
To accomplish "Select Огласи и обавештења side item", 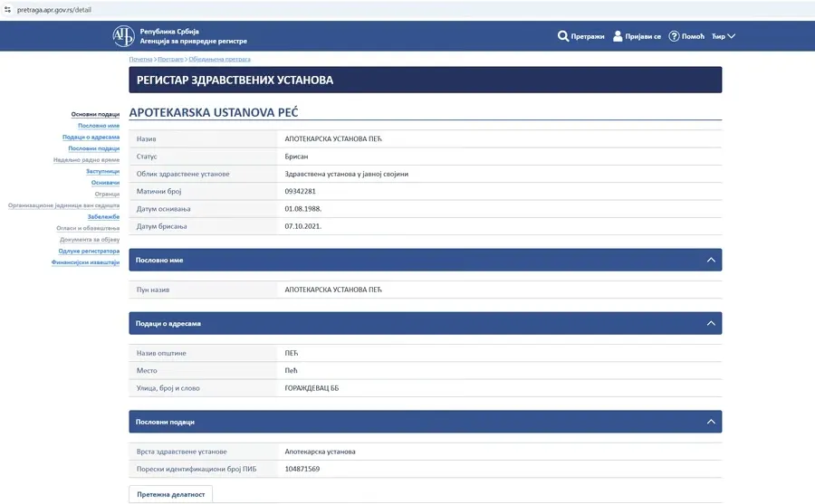I will pos(88,228).
